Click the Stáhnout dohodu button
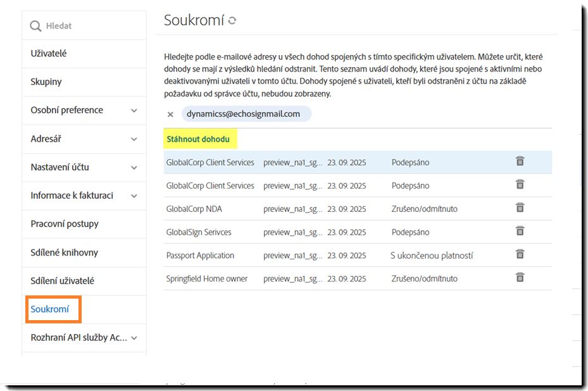The width and height of the screenshot is (588, 391). pyautogui.click(x=198, y=139)
